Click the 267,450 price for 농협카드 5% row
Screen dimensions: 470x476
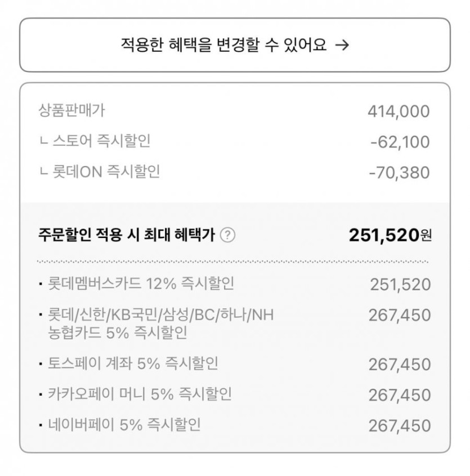coord(400,316)
